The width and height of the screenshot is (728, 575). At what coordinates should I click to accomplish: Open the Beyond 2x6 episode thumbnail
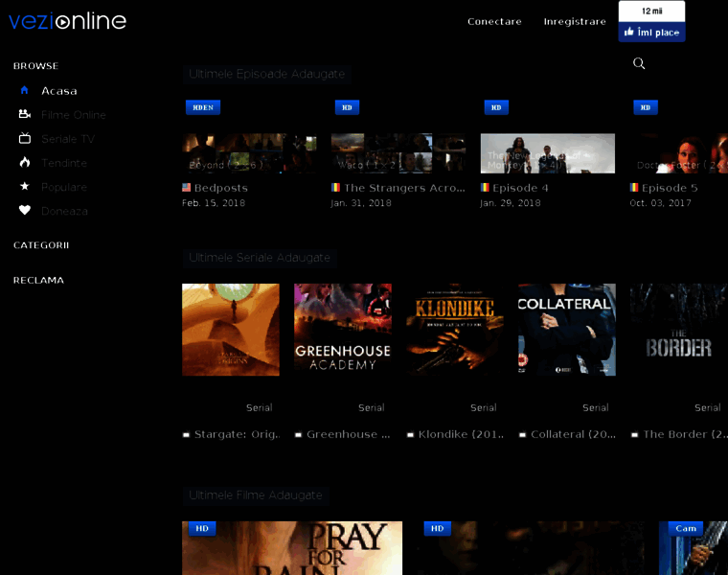coord(249,153)
